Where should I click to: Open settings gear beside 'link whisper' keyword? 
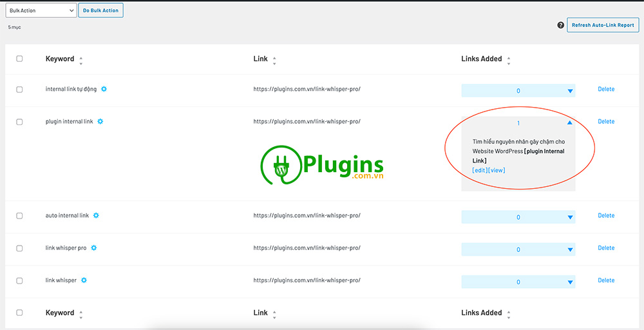click(84, 280)
